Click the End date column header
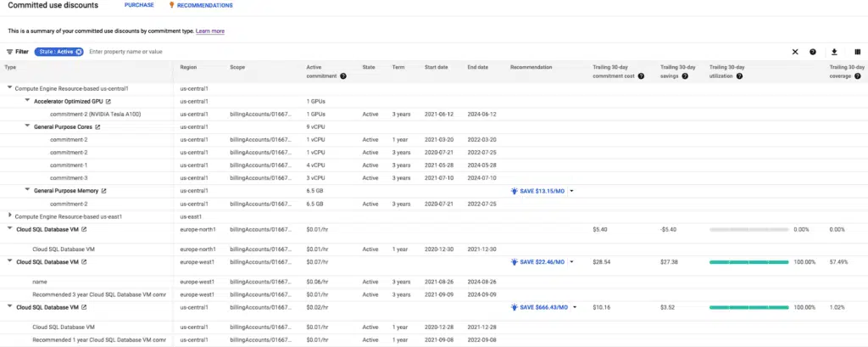The width and height of the screenshot is (868, 347). [x=478, y=67]
